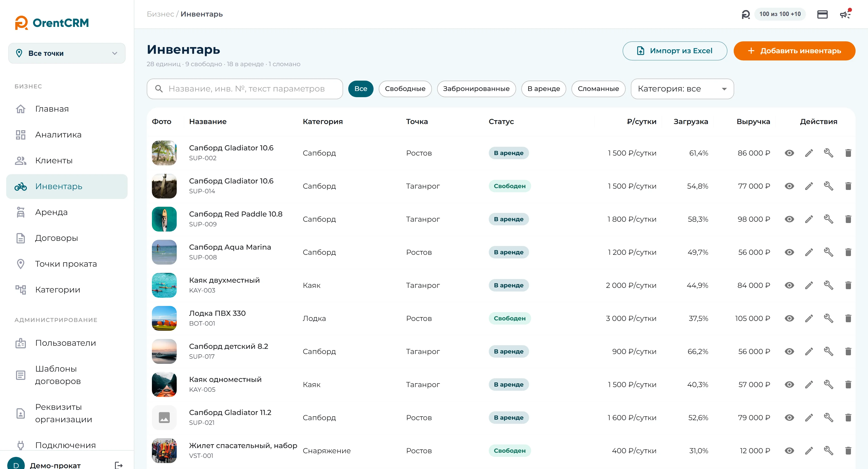
Task: Edit Каяк двухместный with the pencil icon
Action: 809,285
